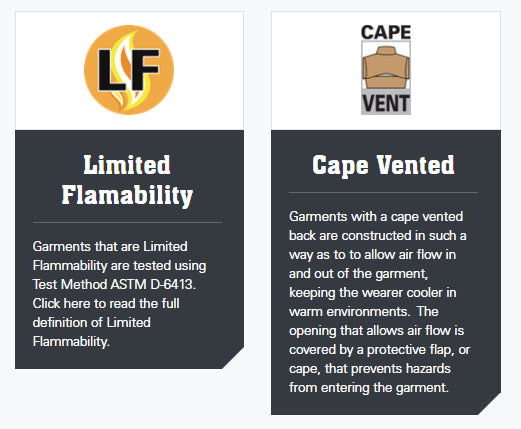Click the Test Method ASTM D-6413 text
521x429 pixels.
114,285
